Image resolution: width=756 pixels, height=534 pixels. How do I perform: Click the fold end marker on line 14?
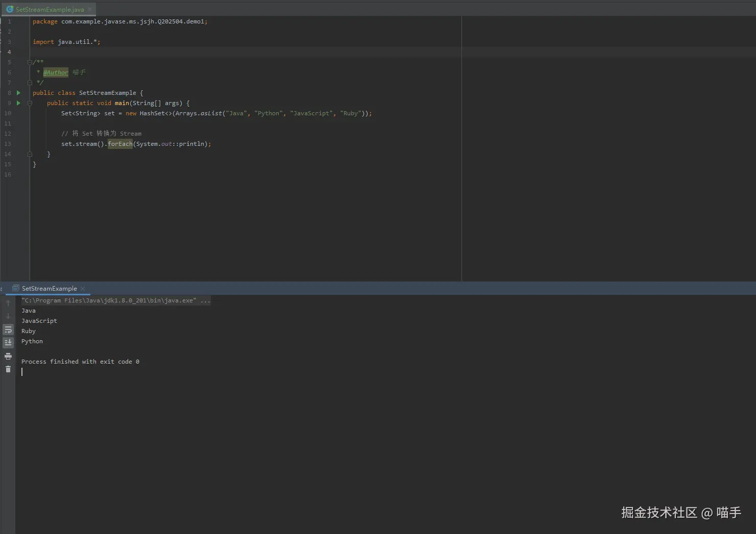[x=30, y=154]
